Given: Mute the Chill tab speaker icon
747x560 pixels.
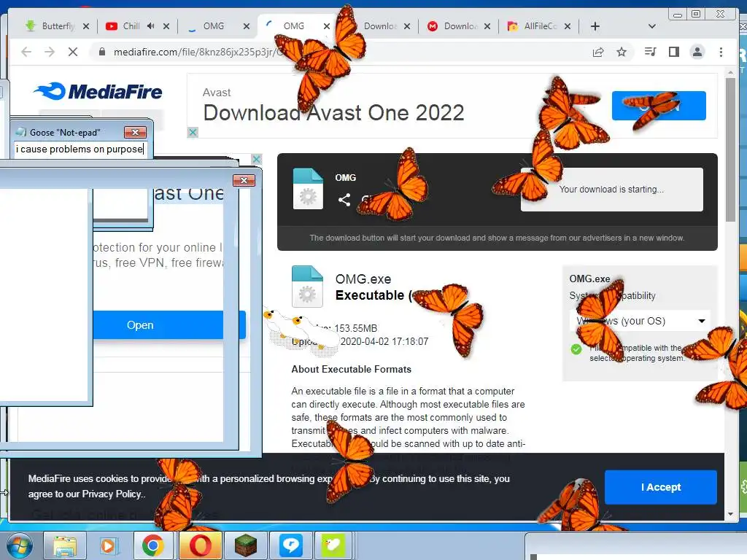Looking at the screenshot, I should 150,26.
